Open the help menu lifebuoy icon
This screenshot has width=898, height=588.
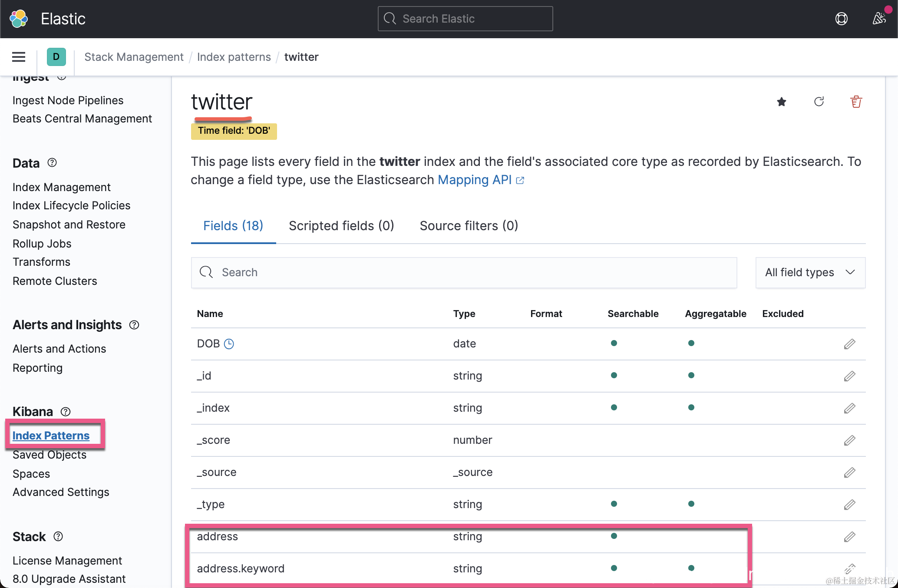click(x=841, y=19)
